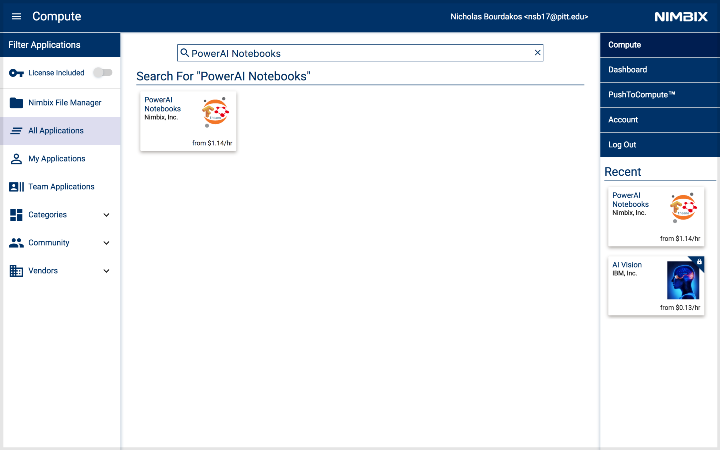Click Log Out
Image resolution: width=720 pixels, height=450 pixels.
click(x=659, y=145)
